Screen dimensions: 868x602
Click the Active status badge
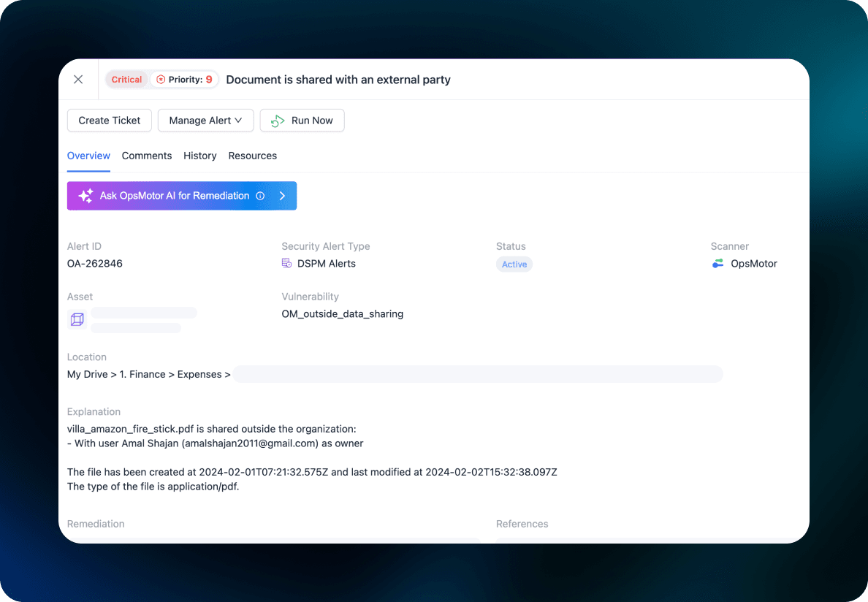[x=514, y=264]
